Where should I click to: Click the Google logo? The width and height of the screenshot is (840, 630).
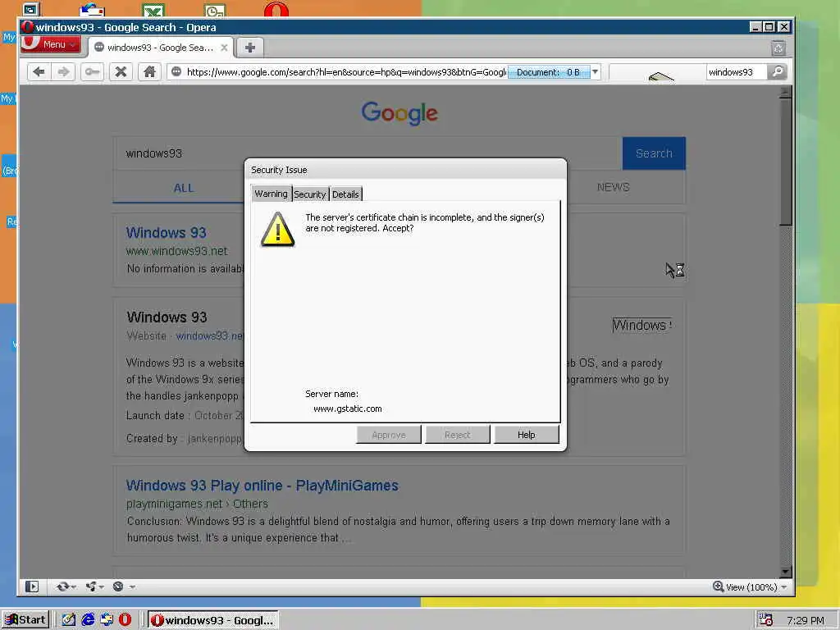click(x=399, y=113)
